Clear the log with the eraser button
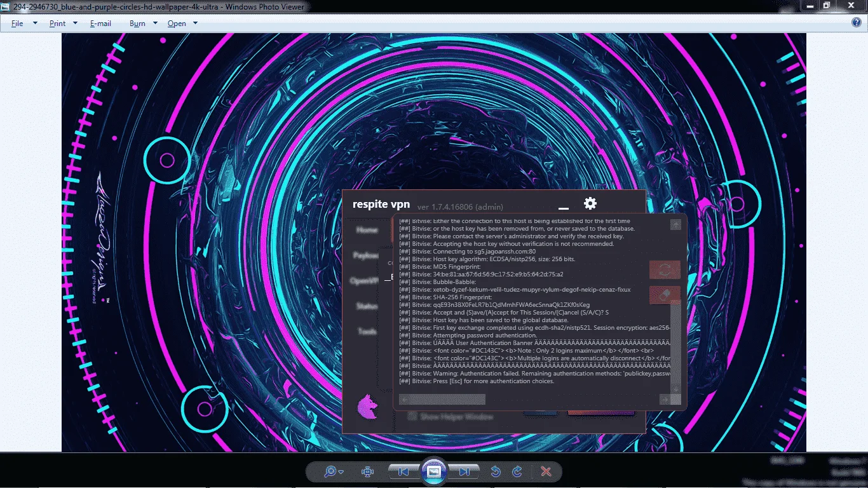Image resolution: width=868 pixels, height=488 pixels. pos(665,295)
